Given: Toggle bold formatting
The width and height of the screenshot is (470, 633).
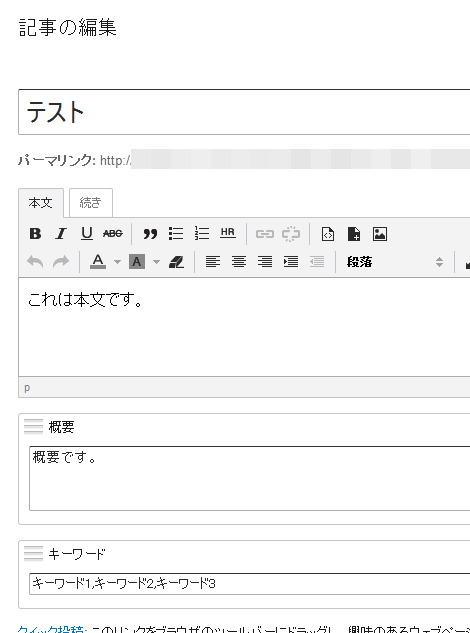Looking at the screenshot, I should (x=35, y=234).
